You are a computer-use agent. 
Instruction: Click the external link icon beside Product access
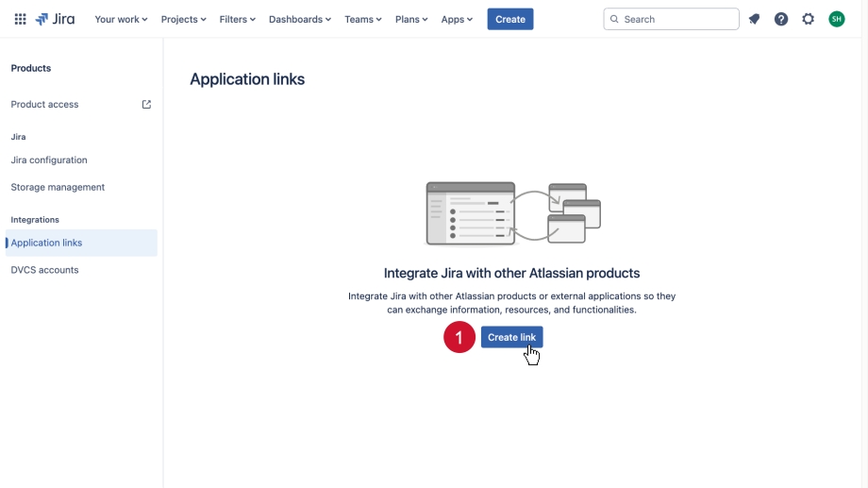(146, 104)
